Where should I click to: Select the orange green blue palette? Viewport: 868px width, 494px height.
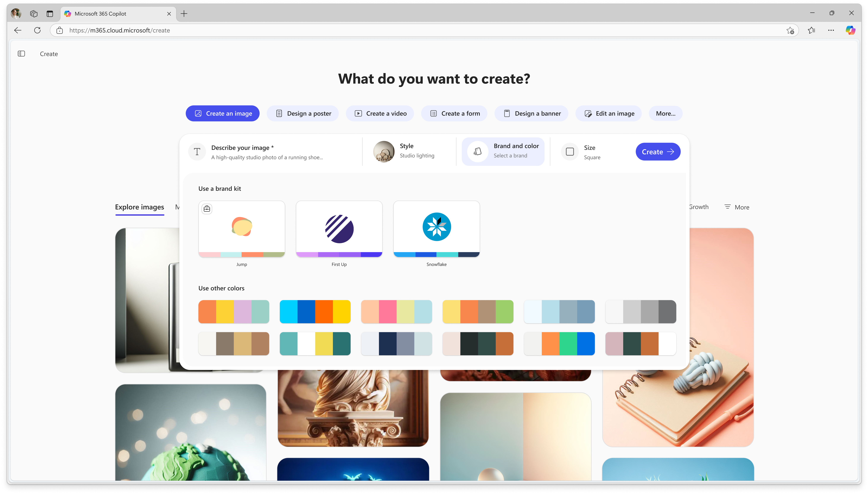[559, 344]
